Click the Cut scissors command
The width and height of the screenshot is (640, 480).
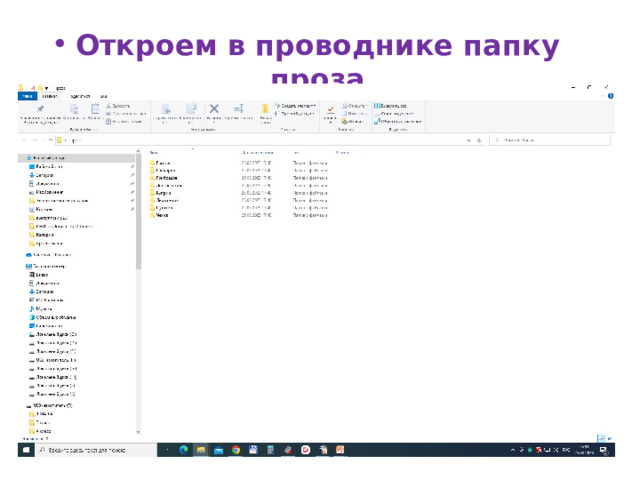coord(118,106)
